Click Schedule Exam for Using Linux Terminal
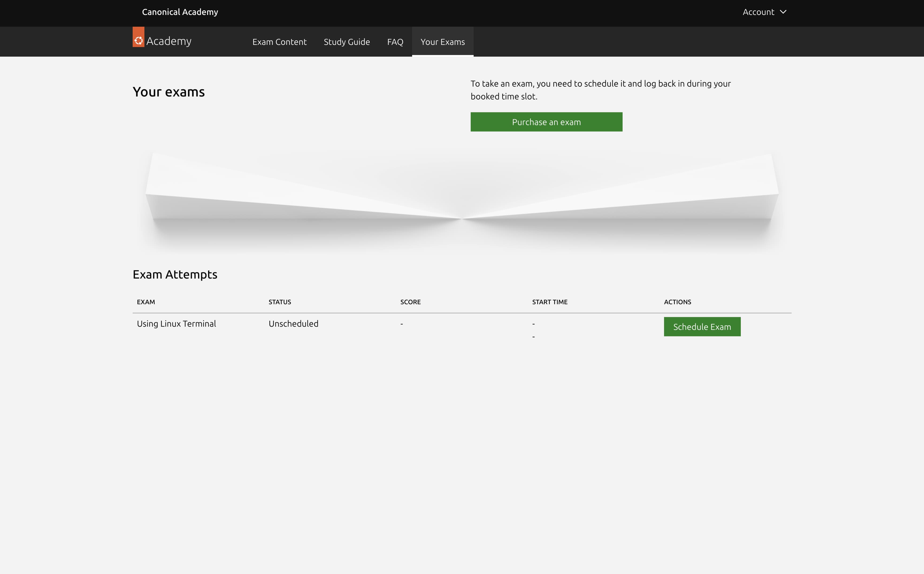 click(x=702, y=327)
